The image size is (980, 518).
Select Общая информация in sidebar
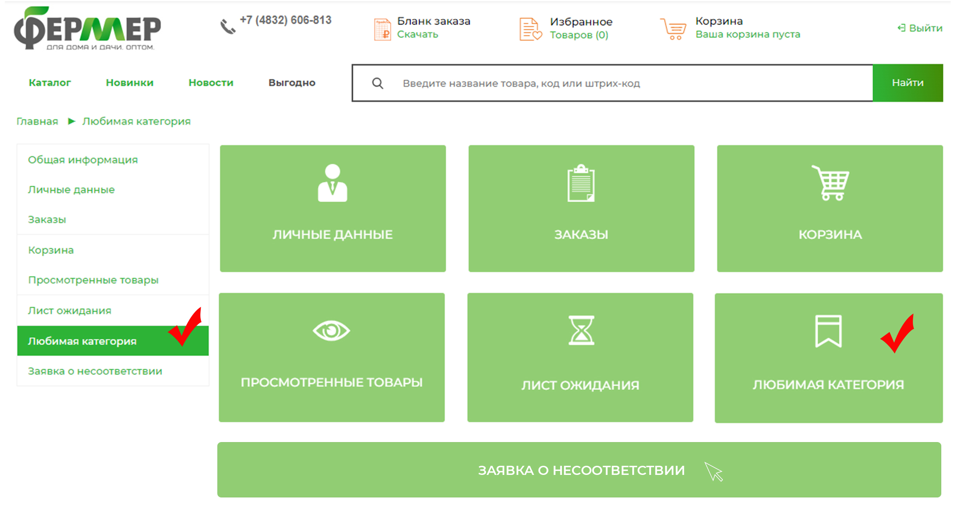[x=113, y=160]
